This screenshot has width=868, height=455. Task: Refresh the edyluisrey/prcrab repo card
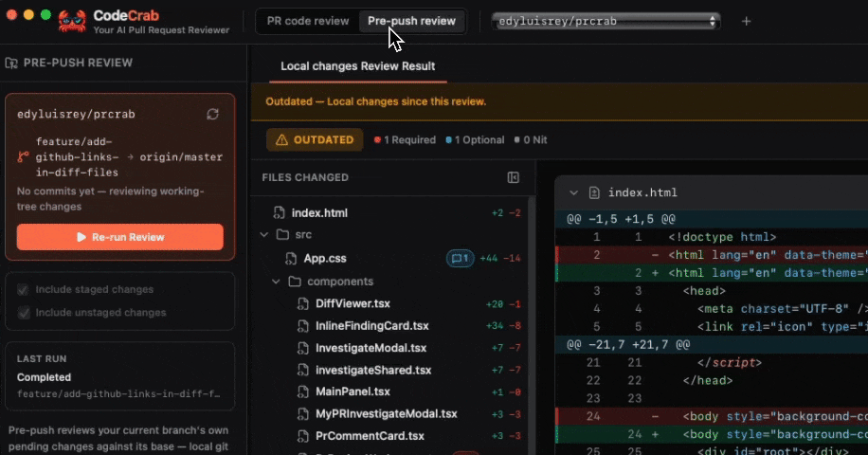click(x=212, y=114)
